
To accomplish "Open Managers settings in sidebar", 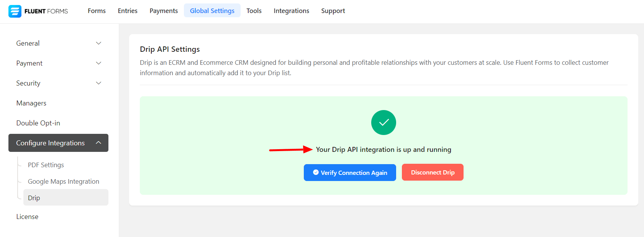I will [31, 103].
